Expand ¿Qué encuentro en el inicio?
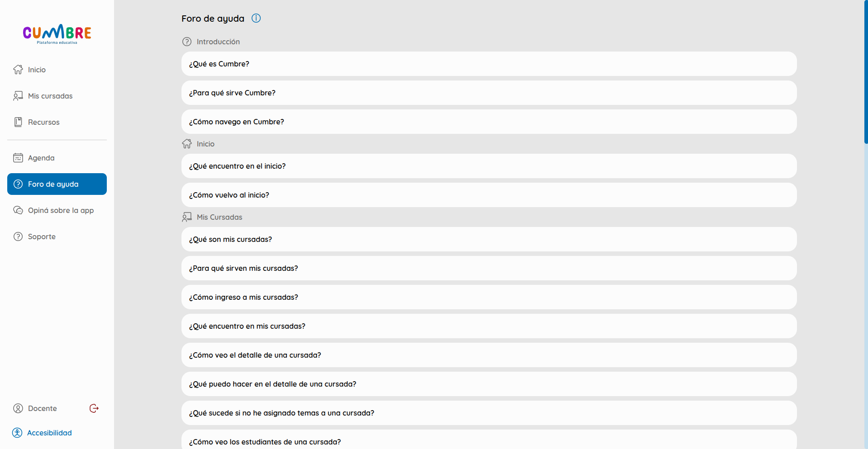Screen dimensions: 868x449 point(489,166)
